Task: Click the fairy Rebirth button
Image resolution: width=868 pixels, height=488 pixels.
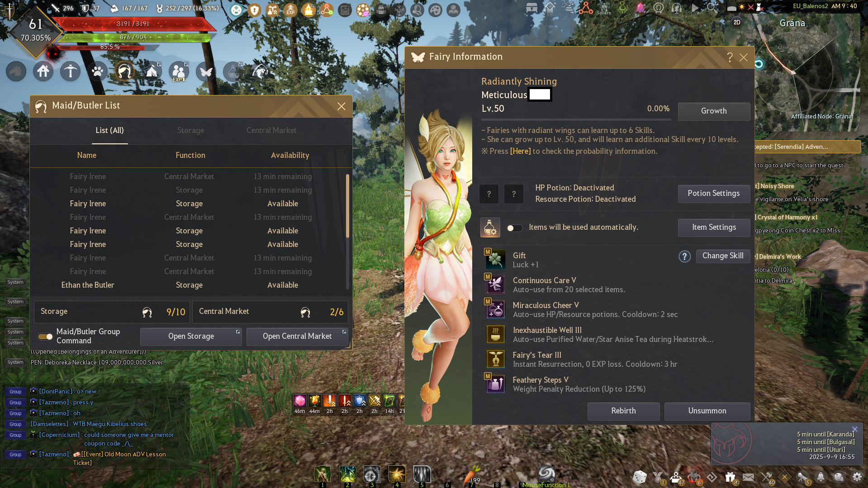Action: [x=623, y=411]
